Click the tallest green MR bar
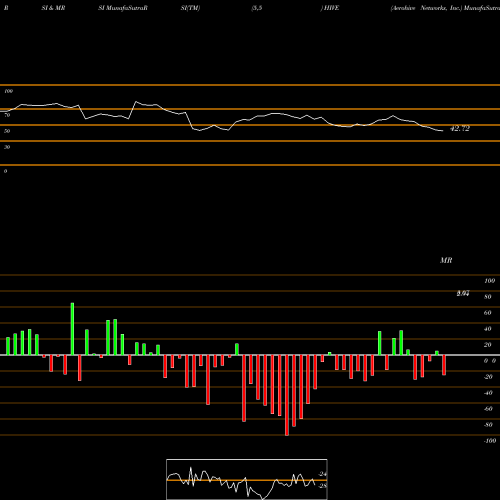The height and width of the screenshot is (500, 500). [x=72, y=329]
